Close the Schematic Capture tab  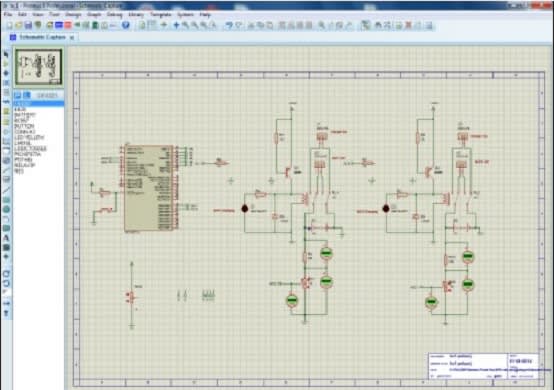coord(72,37)
